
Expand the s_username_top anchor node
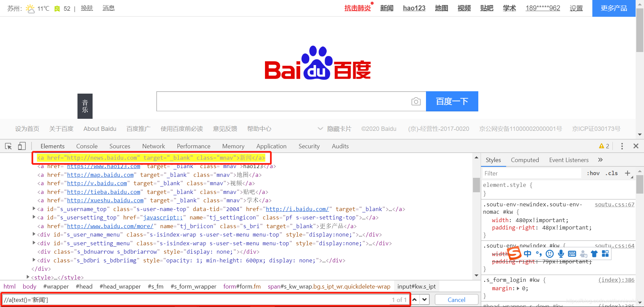click(34, 209)
